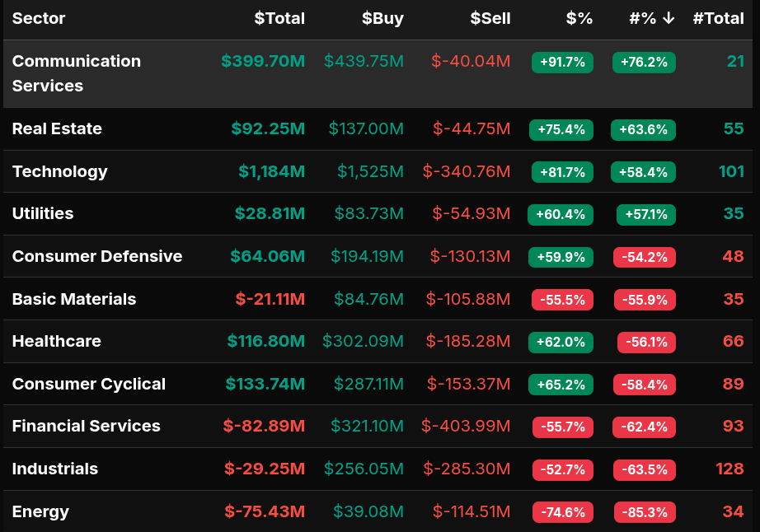Select the Industrials sector
The height and width of the screenshot is (532, 760).
click(x=55, y=469)
